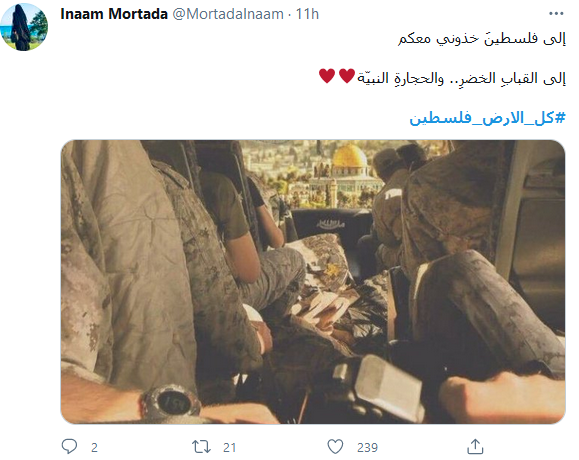
Task: Open the share tweet icon
Action: click(475, 447)
